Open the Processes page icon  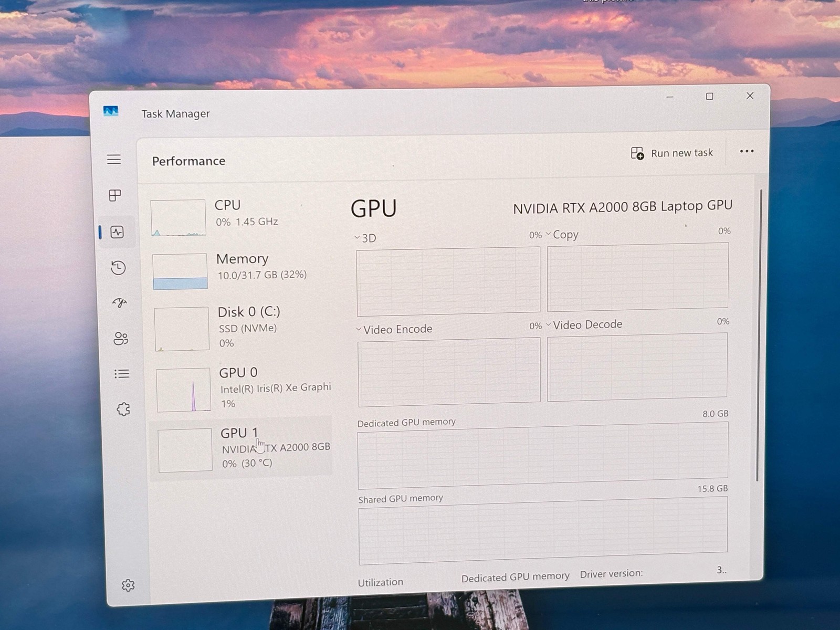[x=115, y=195]
